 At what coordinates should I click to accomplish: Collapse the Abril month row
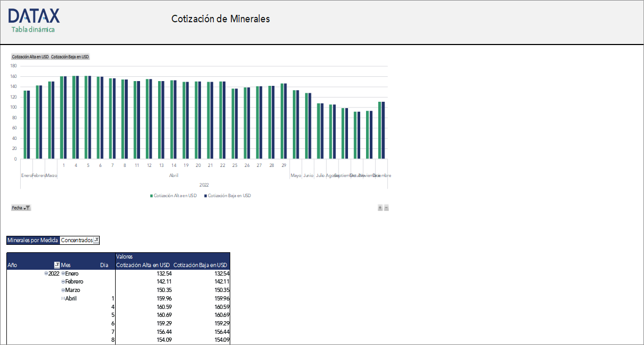[63, 299]
